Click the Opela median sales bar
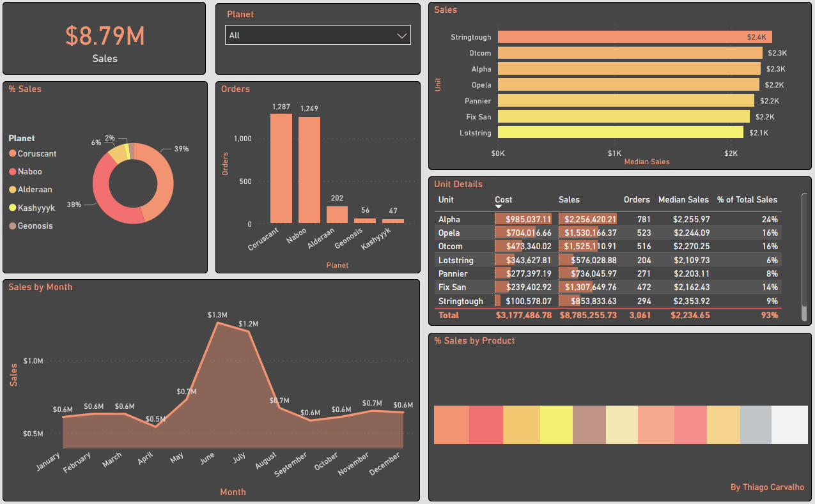 (628, 85)
